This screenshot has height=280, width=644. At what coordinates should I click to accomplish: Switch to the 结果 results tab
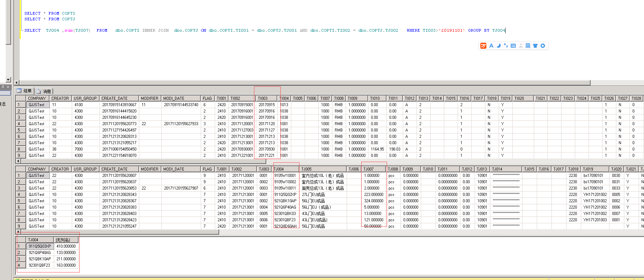coord(24,91)
